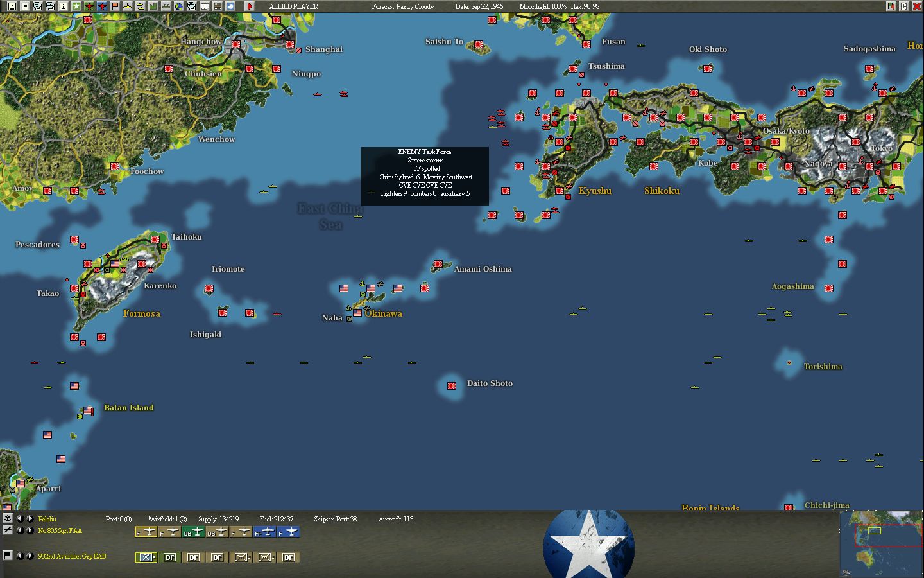Select the highlighted first fighter squadron icon
924x578 pixels.
pyautogui.click(x=146, y=532)
